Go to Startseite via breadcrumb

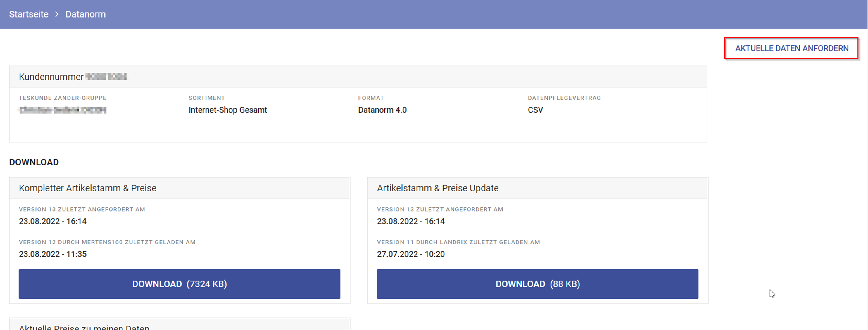coord(29,14)
